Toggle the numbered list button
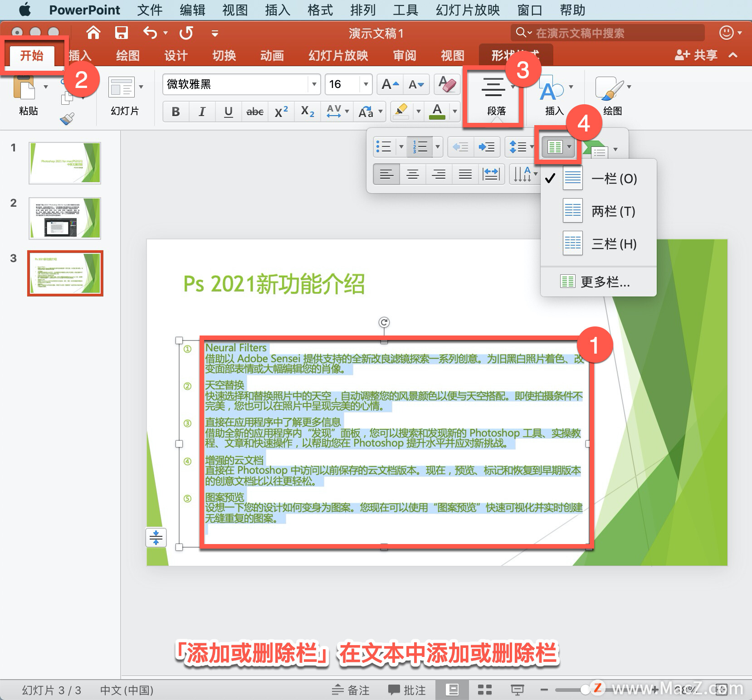This screenshot has width=752, height=700. pos(420,147)
